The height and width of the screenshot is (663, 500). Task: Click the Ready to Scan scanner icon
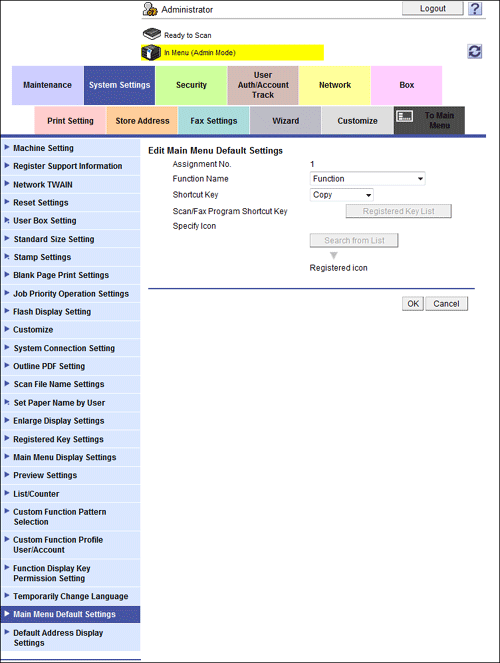pos(152,34)
